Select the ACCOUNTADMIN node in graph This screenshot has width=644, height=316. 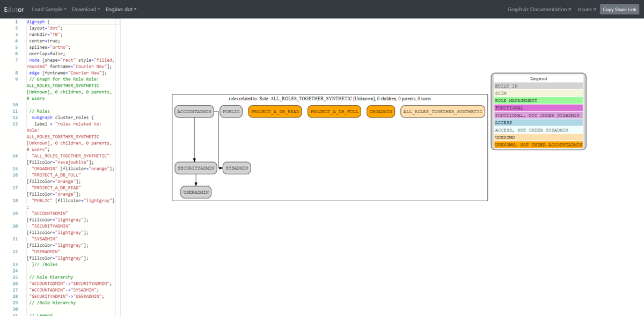194,112
